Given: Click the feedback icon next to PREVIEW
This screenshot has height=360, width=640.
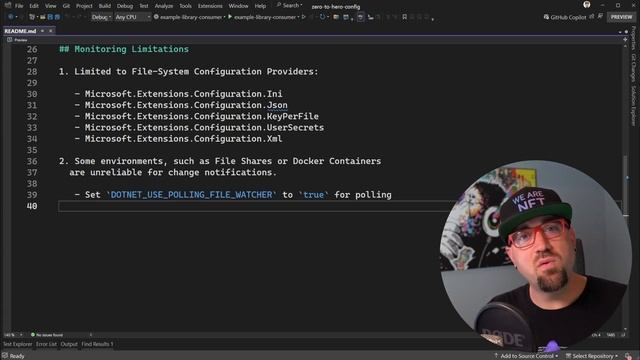Looking at the screenshot, I should tap(600, 17).
